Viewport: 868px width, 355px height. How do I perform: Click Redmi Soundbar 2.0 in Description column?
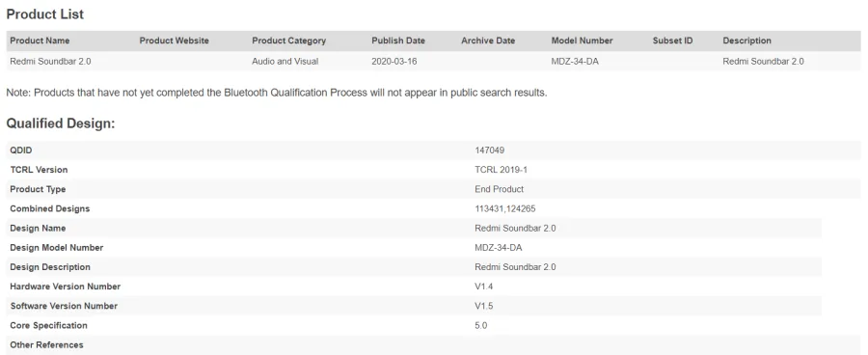click(764, 62)
